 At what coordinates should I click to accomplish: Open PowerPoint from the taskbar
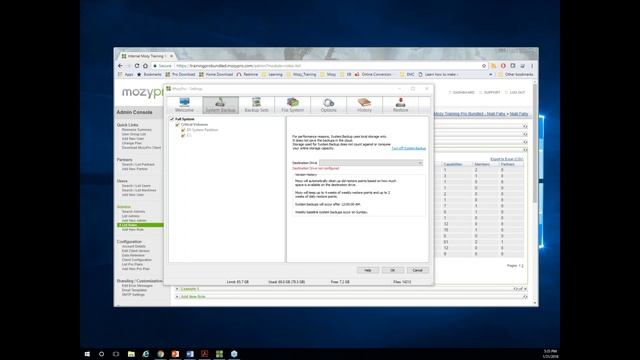coord(175,354)
